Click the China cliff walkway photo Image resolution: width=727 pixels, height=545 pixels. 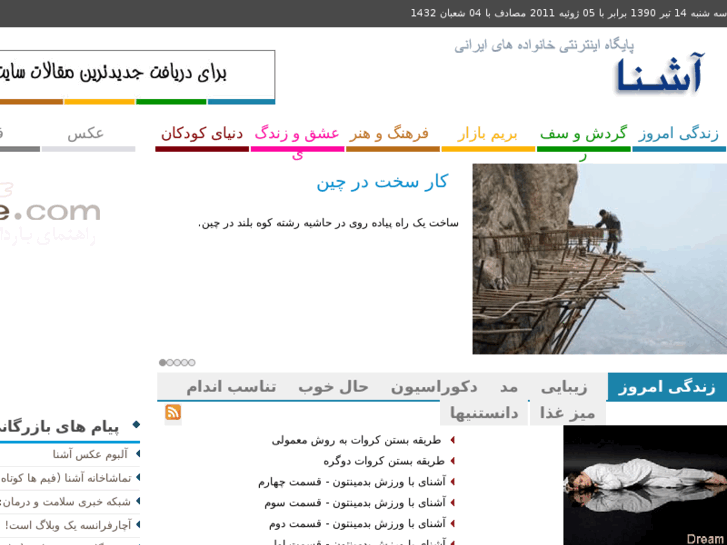click(599, 259)
